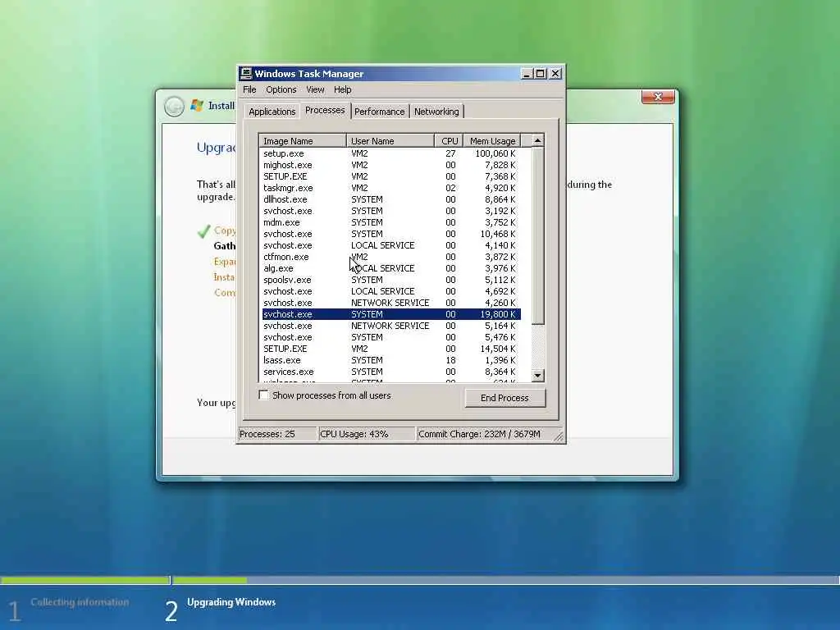
Task: Close the Install Windows dialog
Action: point(658,97)
